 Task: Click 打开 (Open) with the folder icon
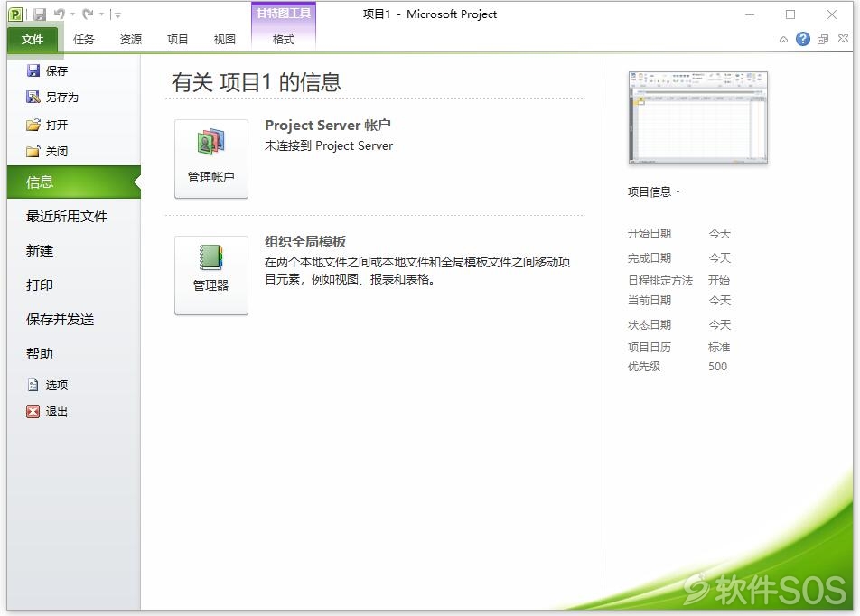(47, 125)
